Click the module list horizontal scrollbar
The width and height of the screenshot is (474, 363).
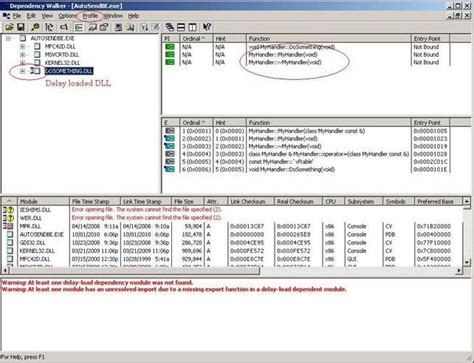[232, 271]
